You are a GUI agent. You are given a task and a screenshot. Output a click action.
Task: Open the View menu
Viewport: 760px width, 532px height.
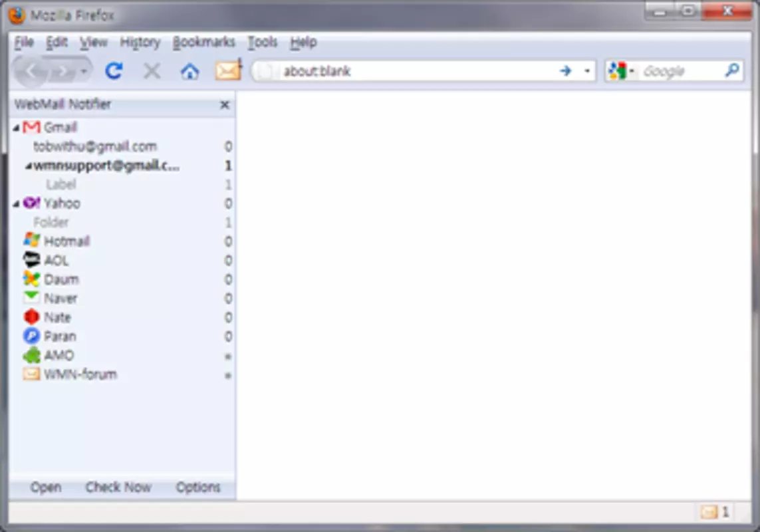(94, 42)
